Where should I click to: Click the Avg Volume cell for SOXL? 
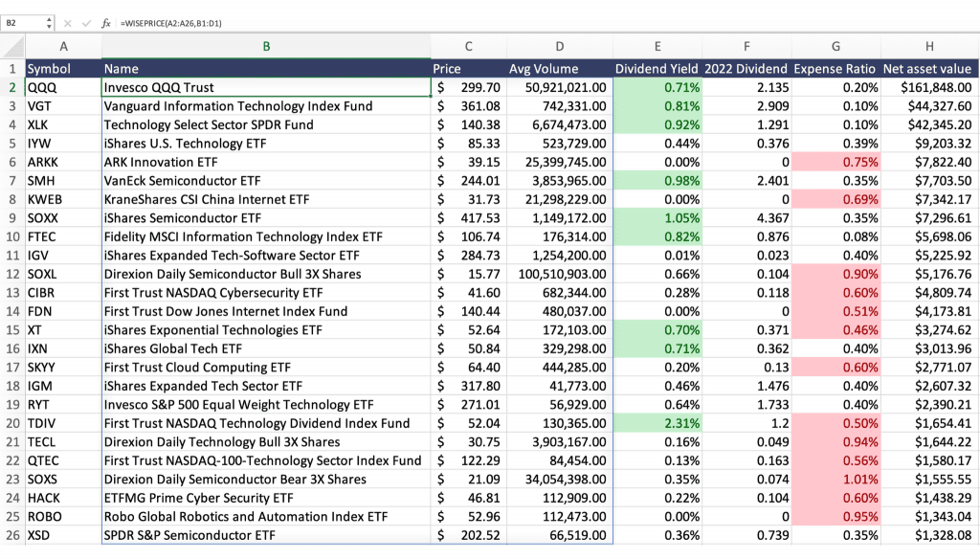[559, 274]
